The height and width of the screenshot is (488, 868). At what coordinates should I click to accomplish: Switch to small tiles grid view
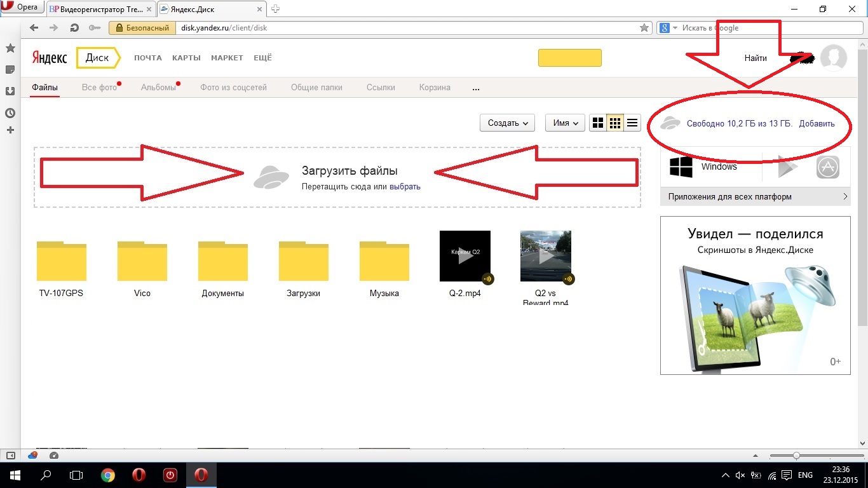click(x=614, y=123)
